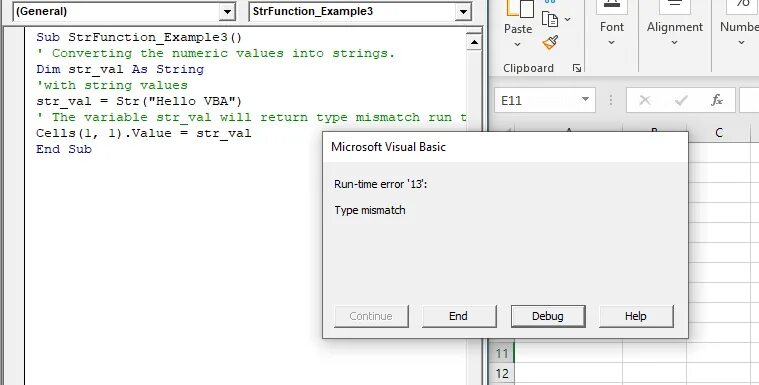The height and width of the screenshot is (385, 759).
Task: Click the 'Dim str_val As String' line
Action: point(120,69)
